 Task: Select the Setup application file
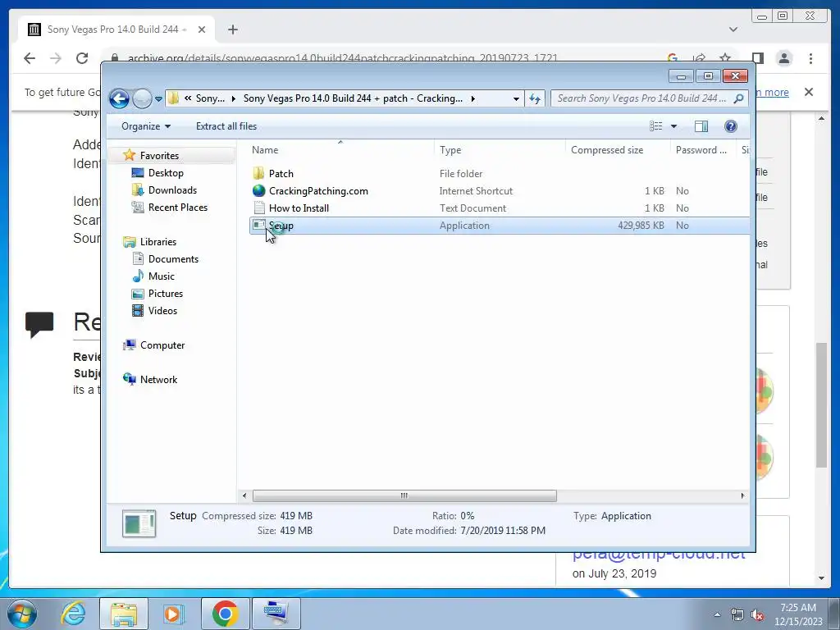click(x=500, y=226)
